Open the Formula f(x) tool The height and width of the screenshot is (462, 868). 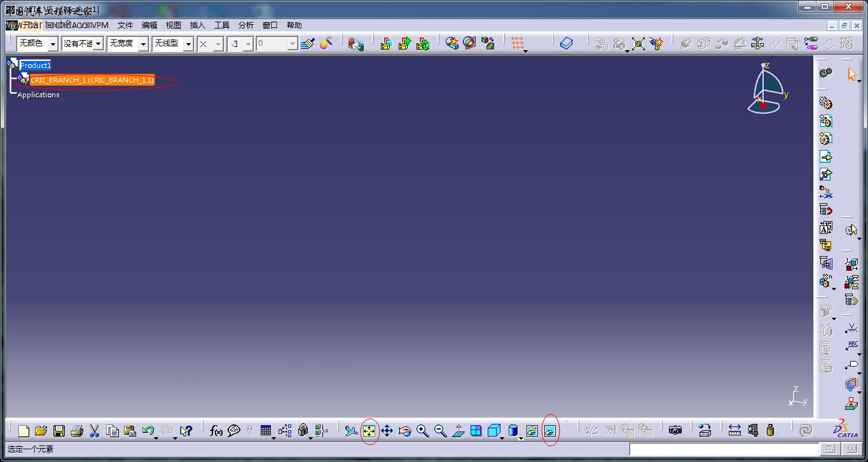(x=216, y=431)
